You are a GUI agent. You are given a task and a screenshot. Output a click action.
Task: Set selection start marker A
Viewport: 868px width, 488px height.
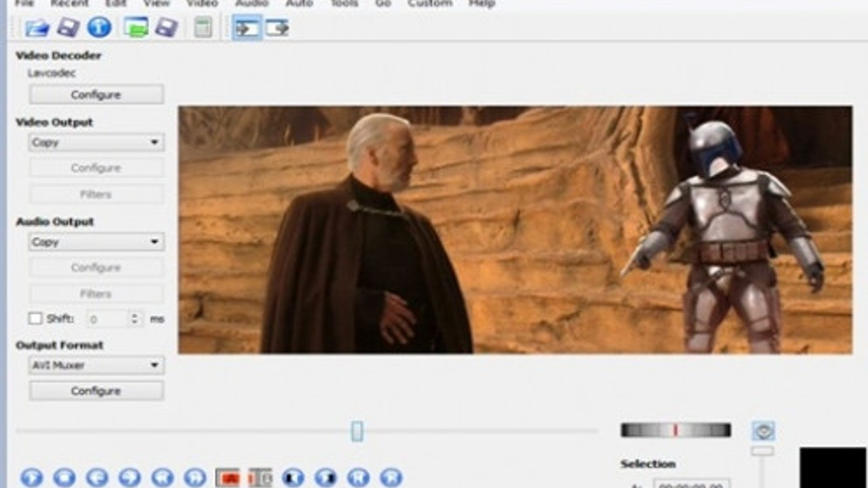228,477
